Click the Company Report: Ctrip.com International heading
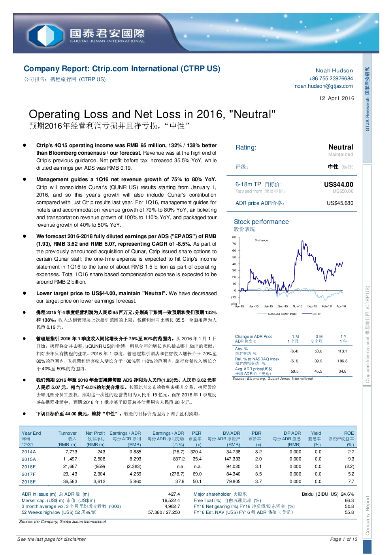This screenshot has height=555, width=392. pos(122,68)
